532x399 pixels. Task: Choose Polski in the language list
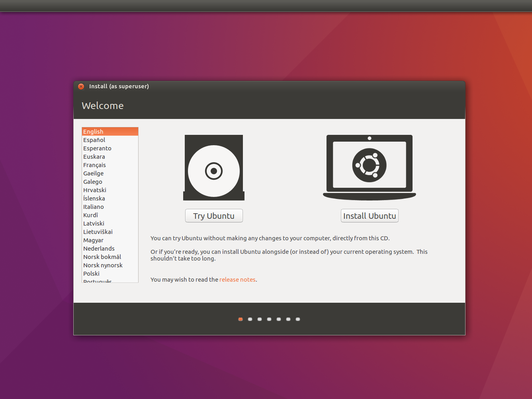click(110, 274)
